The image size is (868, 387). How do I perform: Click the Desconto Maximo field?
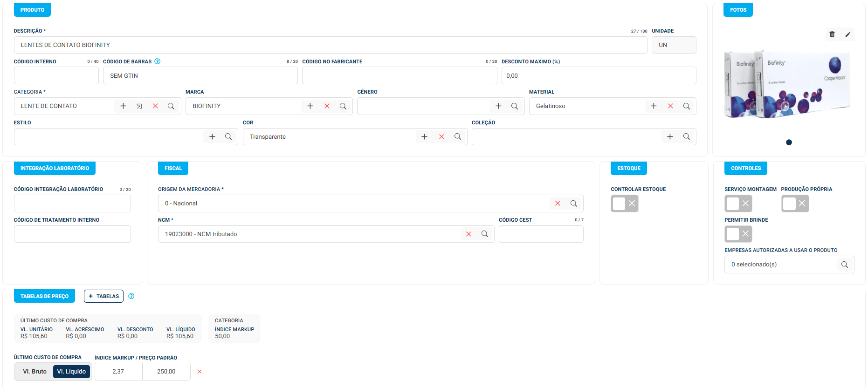(x=599, y=75)
